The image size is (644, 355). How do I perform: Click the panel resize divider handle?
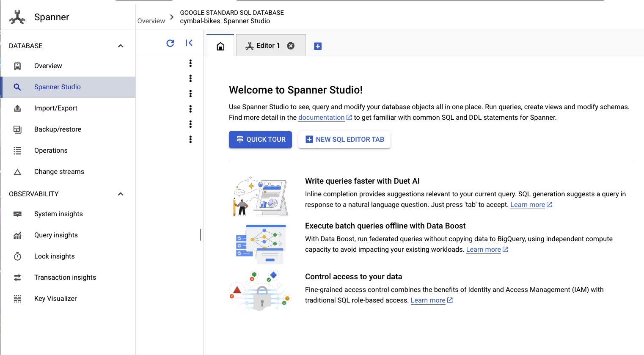[200, 235]
